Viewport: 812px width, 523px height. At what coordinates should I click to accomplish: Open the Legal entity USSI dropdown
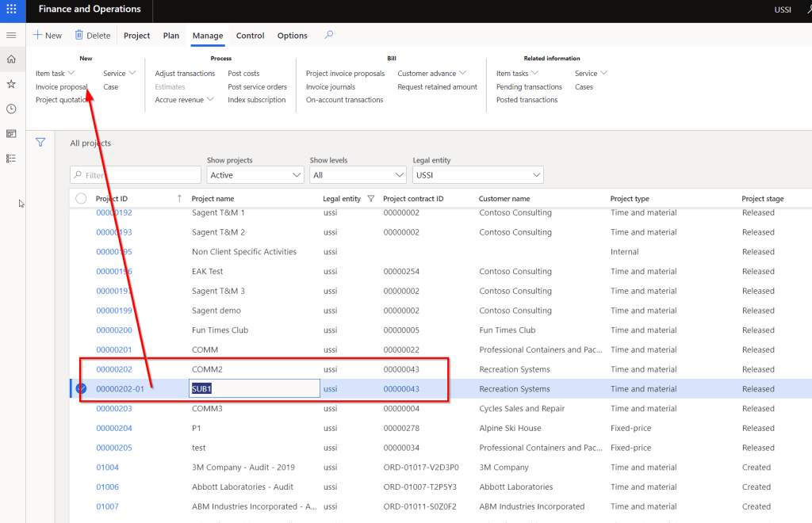(x=477, y=175)
